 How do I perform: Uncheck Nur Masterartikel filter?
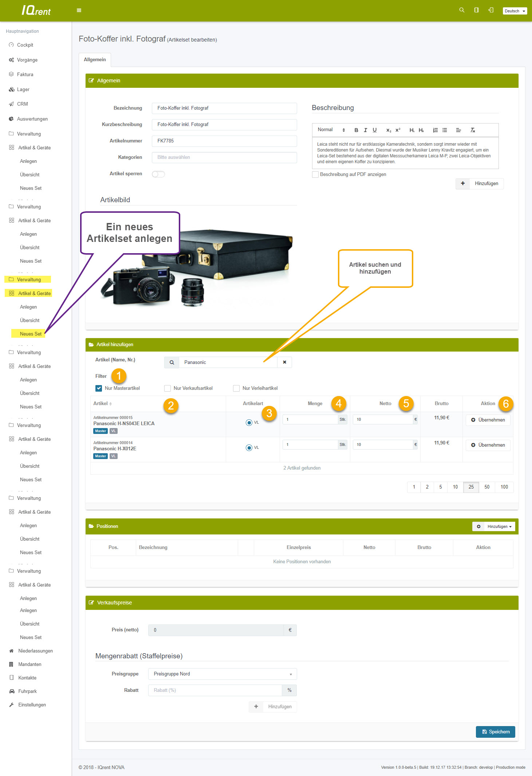tap(99, 388)
